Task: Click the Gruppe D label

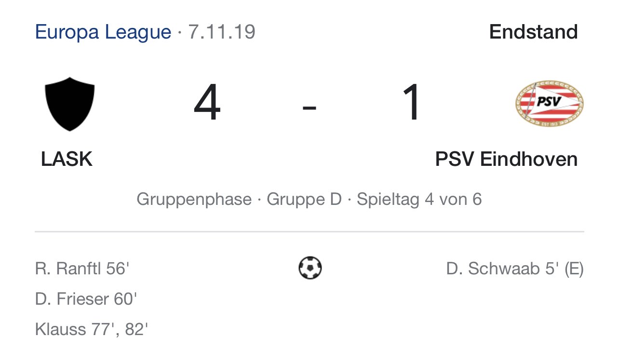Action: point(304,199)
